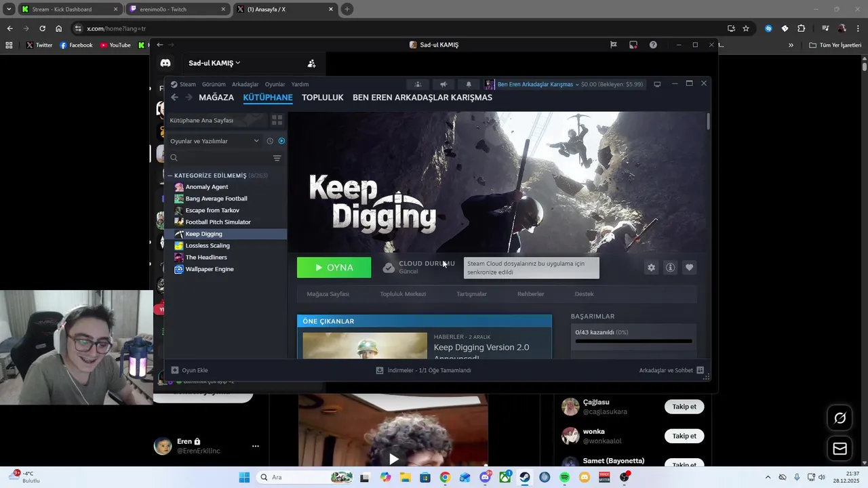
Task: Click the Cloud Durumu status icon
Action: coord(389,268)
